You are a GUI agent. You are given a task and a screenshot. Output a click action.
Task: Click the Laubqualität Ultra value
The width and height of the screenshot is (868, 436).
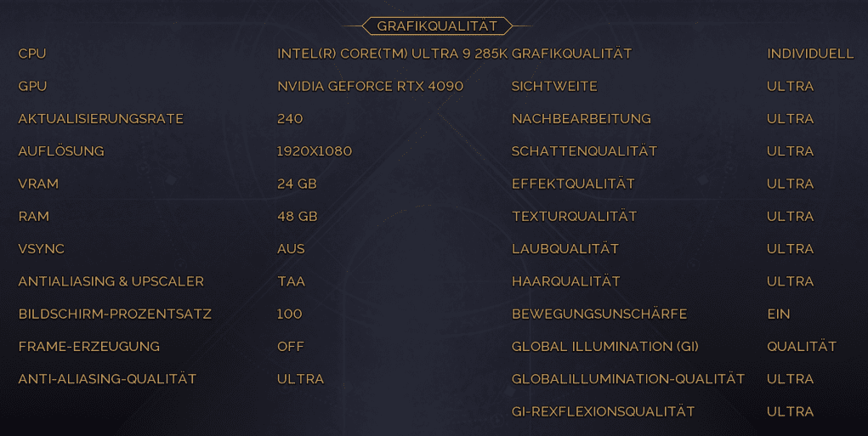pos(790,249)
